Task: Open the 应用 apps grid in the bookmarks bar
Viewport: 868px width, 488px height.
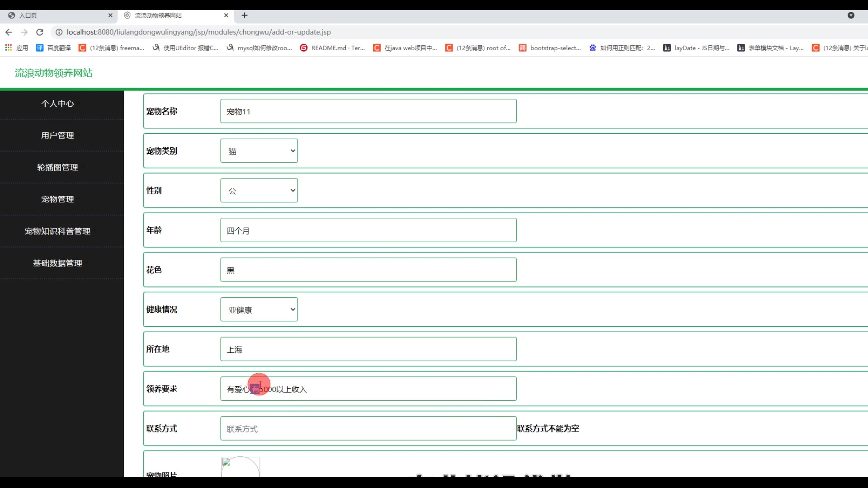Action: [16, 48]
